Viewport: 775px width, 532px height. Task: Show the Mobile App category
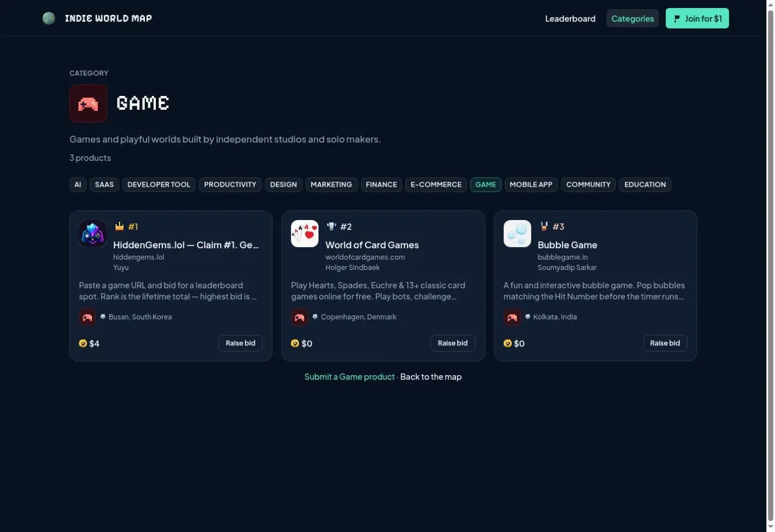(531, 184)
